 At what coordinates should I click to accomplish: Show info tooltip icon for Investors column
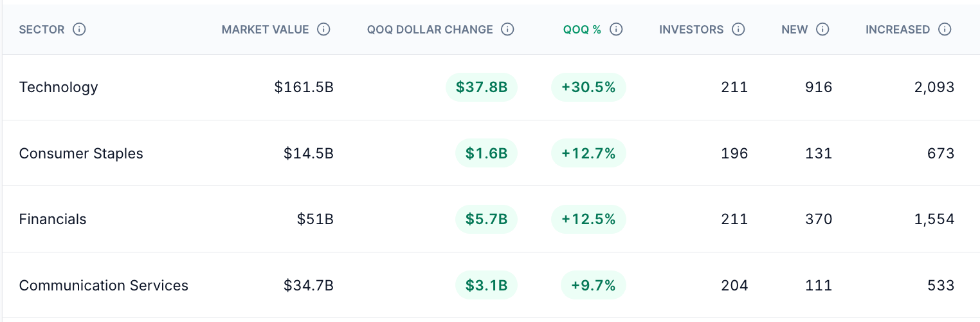tap(738, 30)
